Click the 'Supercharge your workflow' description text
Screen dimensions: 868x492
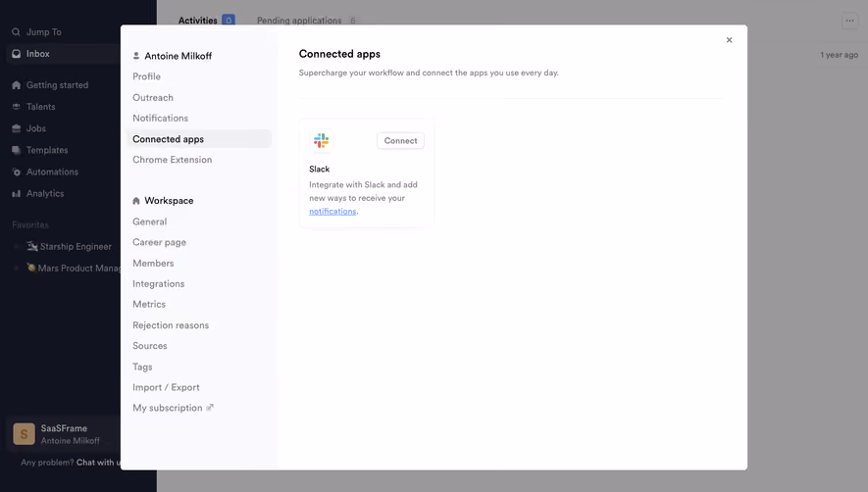429,73
